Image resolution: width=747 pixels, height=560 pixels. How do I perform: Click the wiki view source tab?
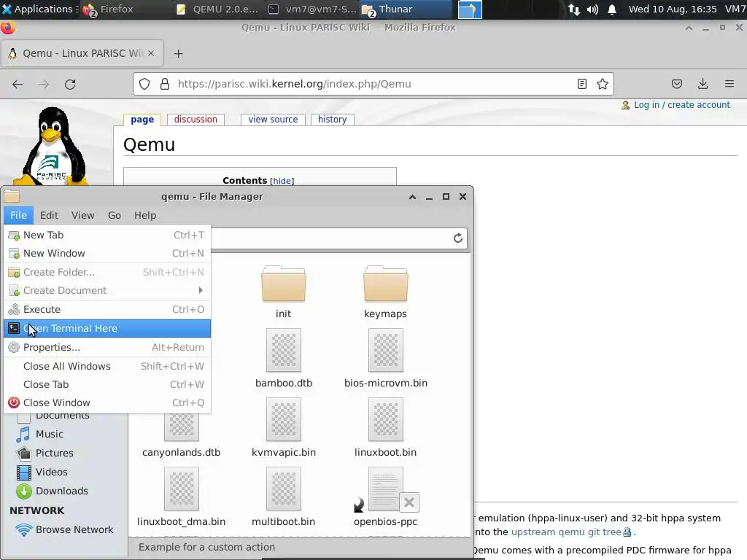tap(273, 120)
